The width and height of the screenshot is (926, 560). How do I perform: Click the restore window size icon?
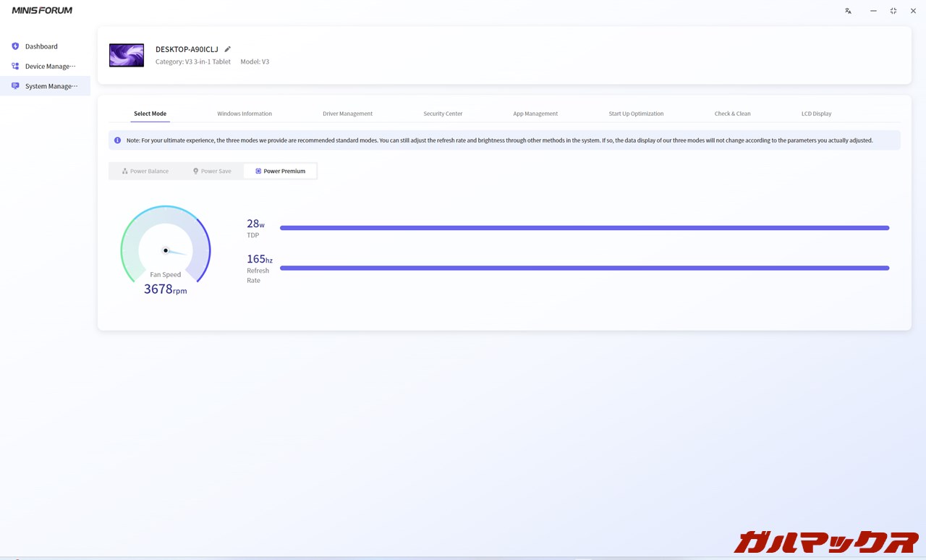[x=893, y=11]
